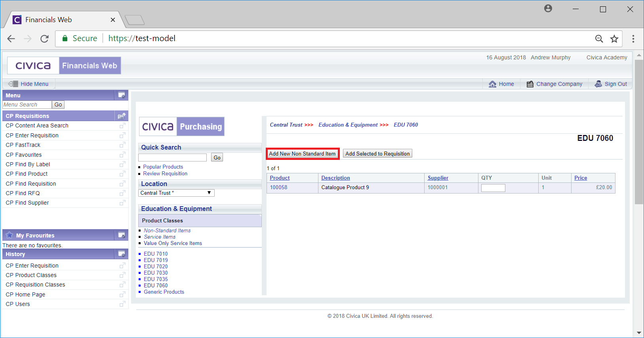
Task: Open CP Enter Requisition under CP Requisitions
Action: tap(32, 135)
